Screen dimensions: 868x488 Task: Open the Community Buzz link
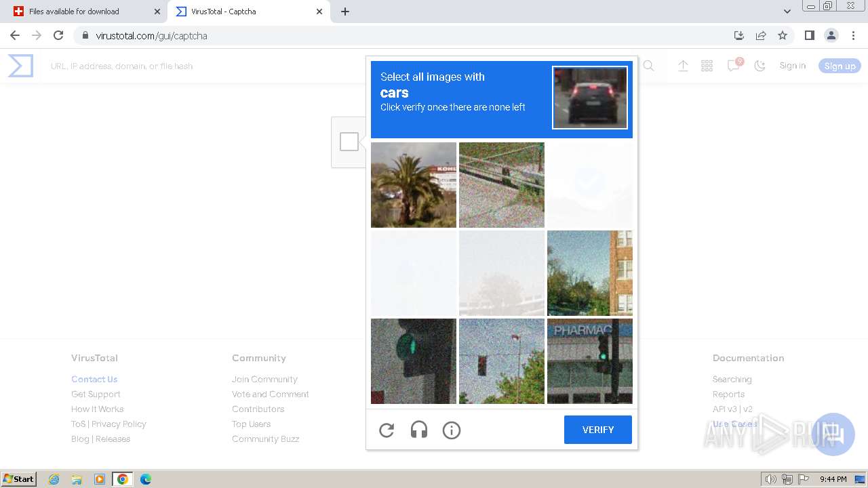point(266,439)
